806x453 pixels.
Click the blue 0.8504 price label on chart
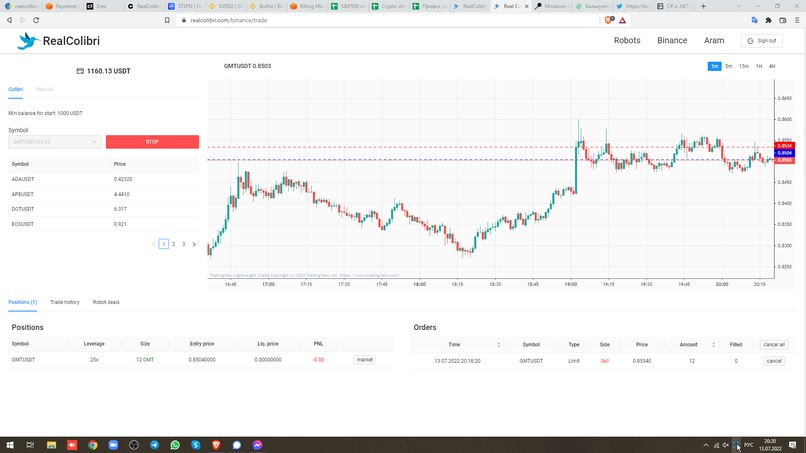pyautogui.click(x=784, y=153)
